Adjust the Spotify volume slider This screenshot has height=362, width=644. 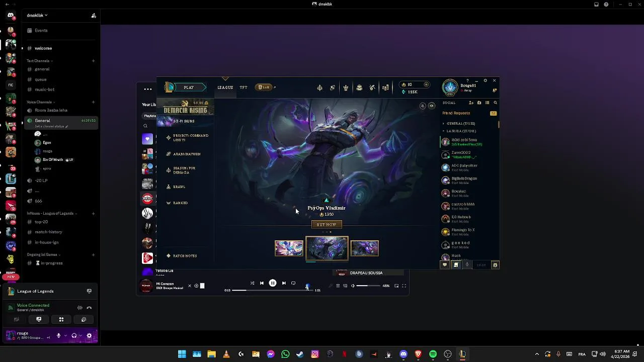point(368,286)
